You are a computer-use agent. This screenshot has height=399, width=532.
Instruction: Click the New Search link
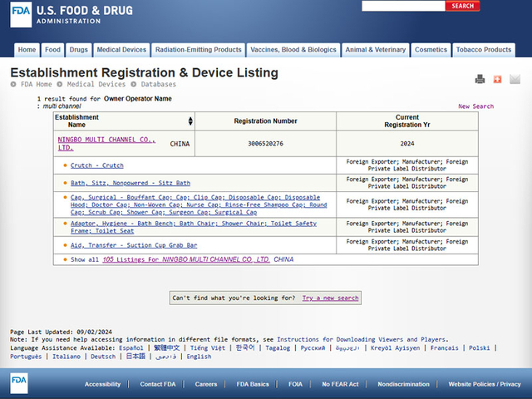tap(475, 106)
